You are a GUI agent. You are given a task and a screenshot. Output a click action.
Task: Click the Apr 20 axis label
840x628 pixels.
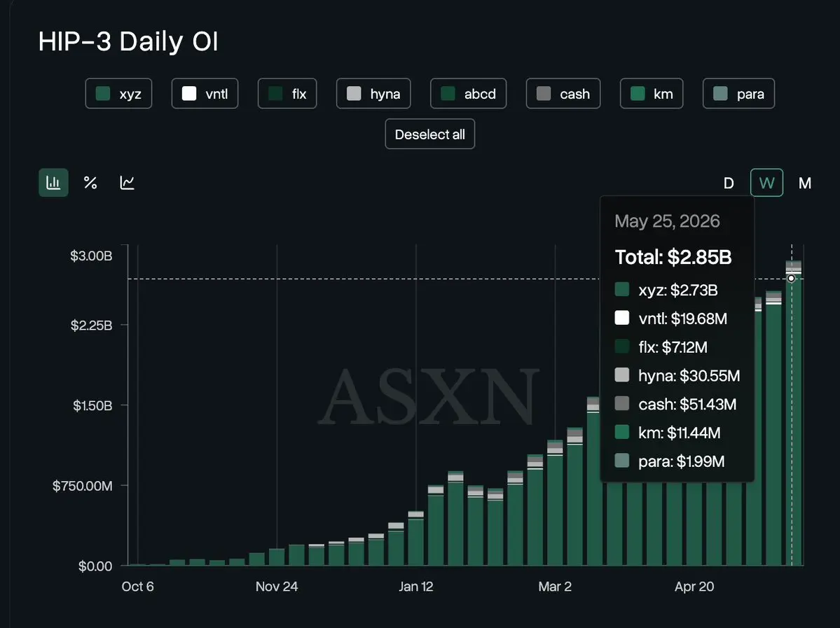(694, 587)
